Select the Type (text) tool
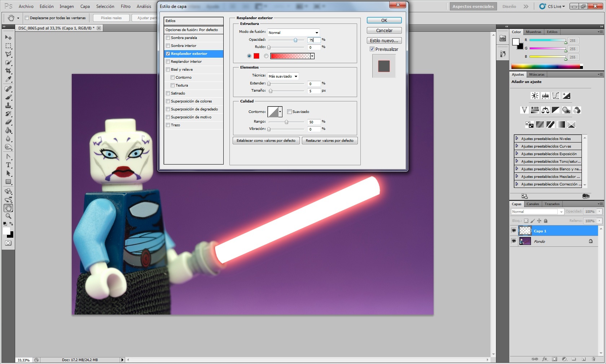The width and height of the screenshot is (606, 364). click(x=8, y=165)
